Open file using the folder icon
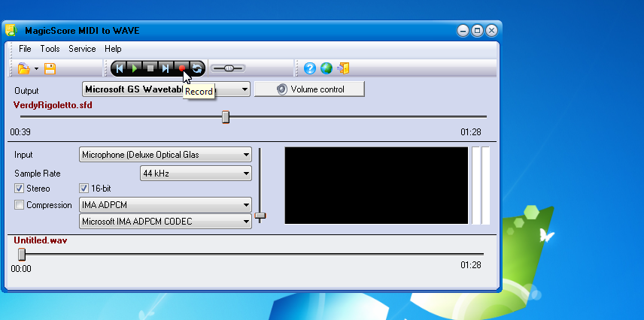Viewport: 644px width, 320px height. (x=24, y=68)
